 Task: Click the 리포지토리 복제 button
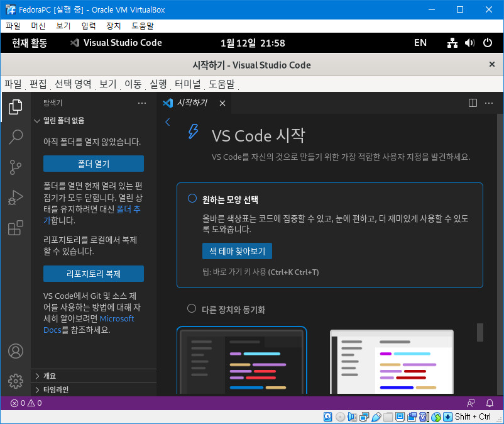[94, 274]
